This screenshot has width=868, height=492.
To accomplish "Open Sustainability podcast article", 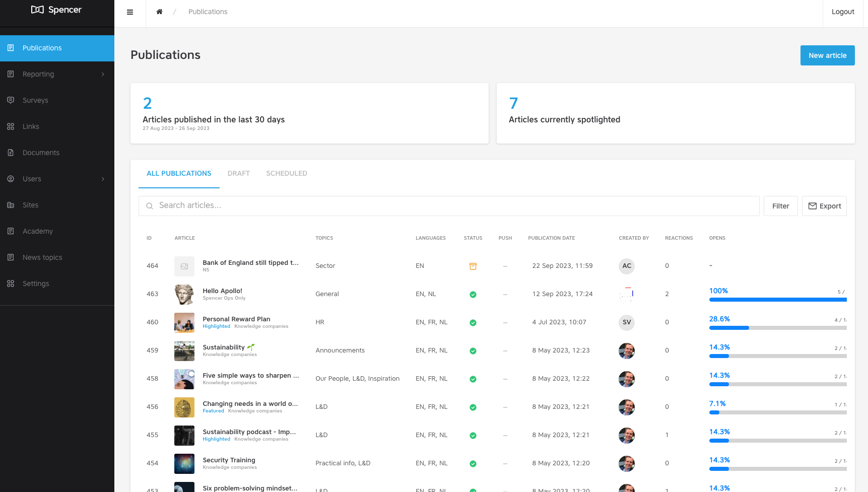I will point(249,432).
